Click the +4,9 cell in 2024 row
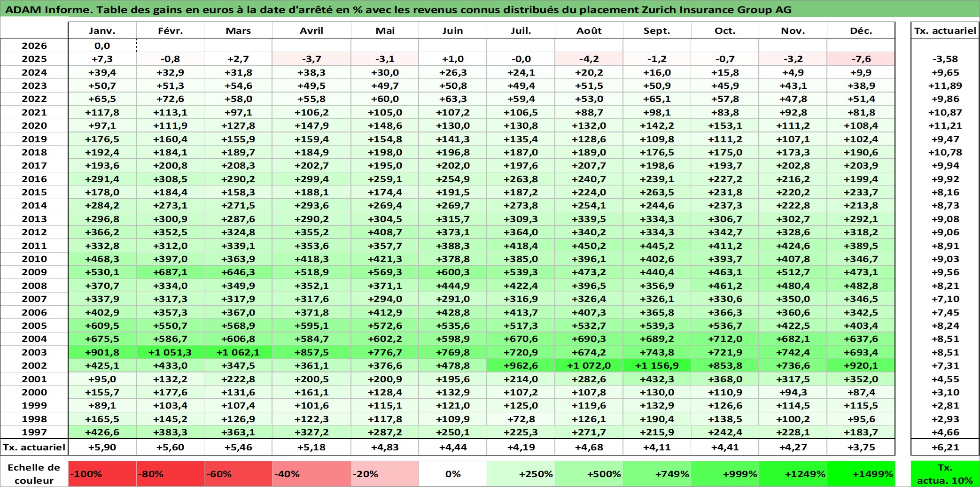This screenshot has height=487, width=980. pyautogui.click(x=793, y=72)
